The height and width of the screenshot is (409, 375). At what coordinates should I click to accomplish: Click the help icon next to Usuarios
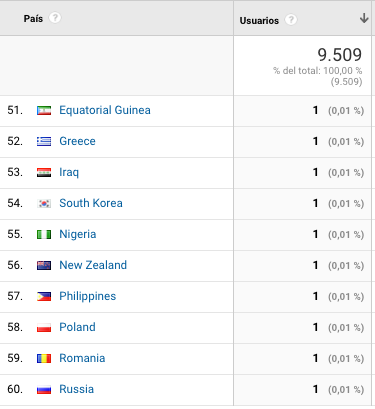pyautogui.click(x=291, y=20)
